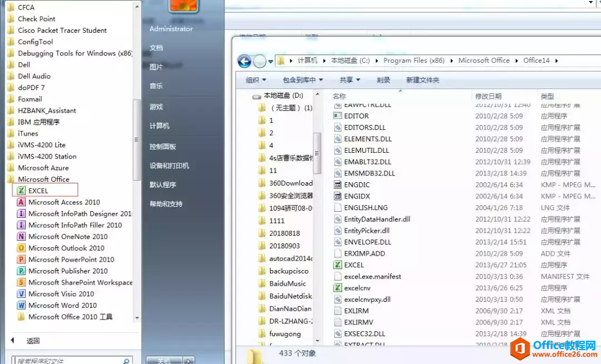Select EXCEL application file in Explorer
Viewport: 601px width, 364px height.
pos(349,265)
